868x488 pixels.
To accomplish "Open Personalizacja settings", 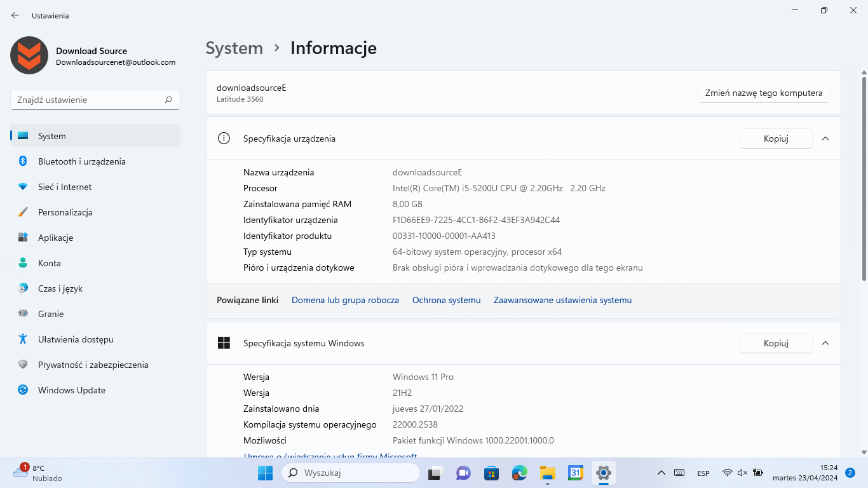I will click(95, 212).
